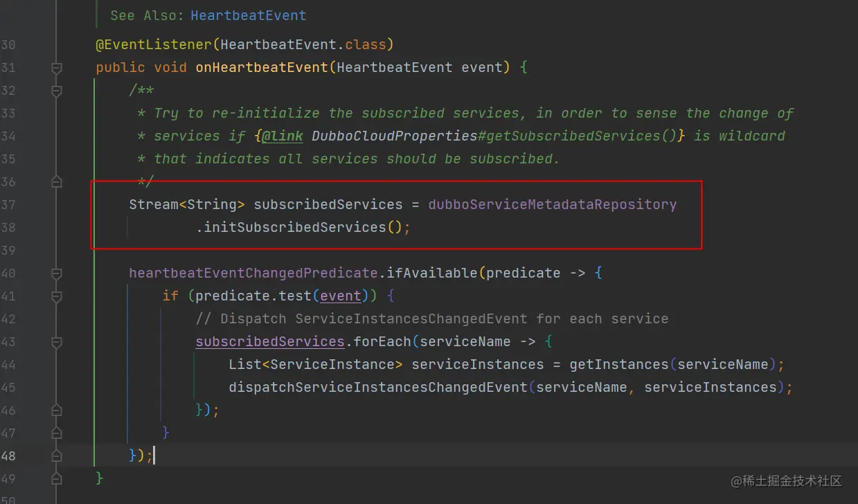The height and width of the screenshot is (504, 858).
Task: Click the dubboServiceMetadataRepository field reference
Action: pyautogui.click(x=552, y=204)
